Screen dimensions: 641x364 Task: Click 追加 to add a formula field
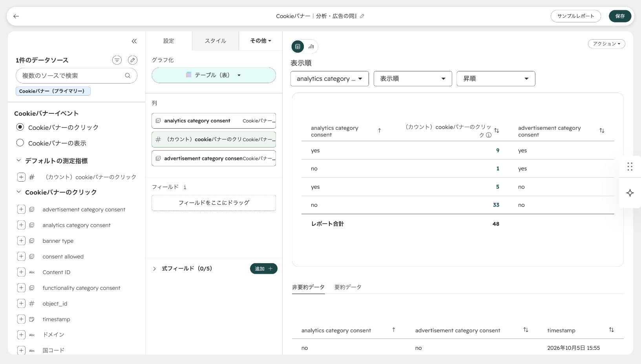[264, 269]
